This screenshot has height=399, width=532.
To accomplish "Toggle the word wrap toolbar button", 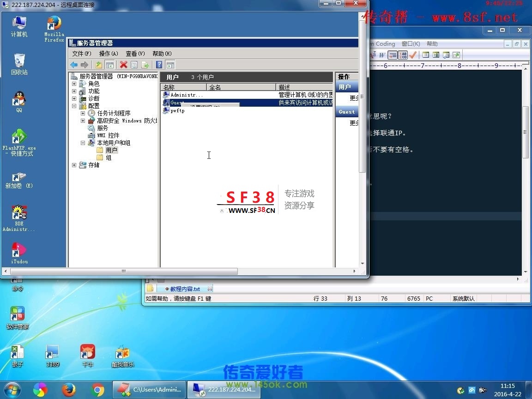I will click(393, 55).
